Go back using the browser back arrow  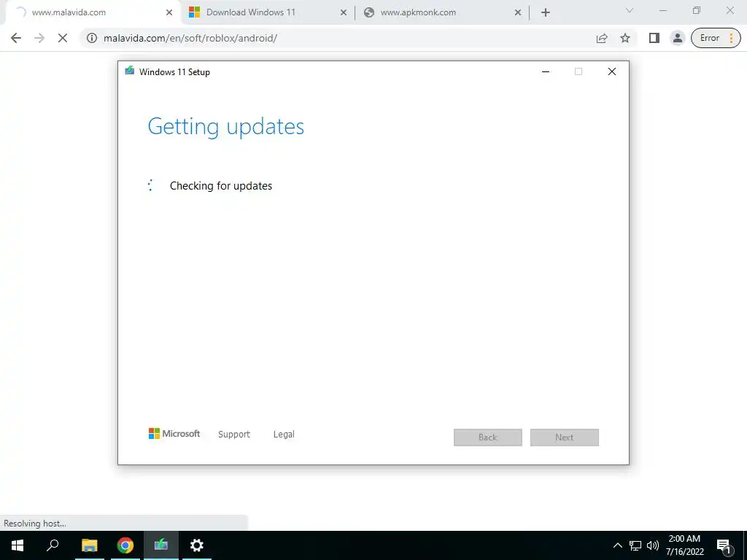coord(16,38)
